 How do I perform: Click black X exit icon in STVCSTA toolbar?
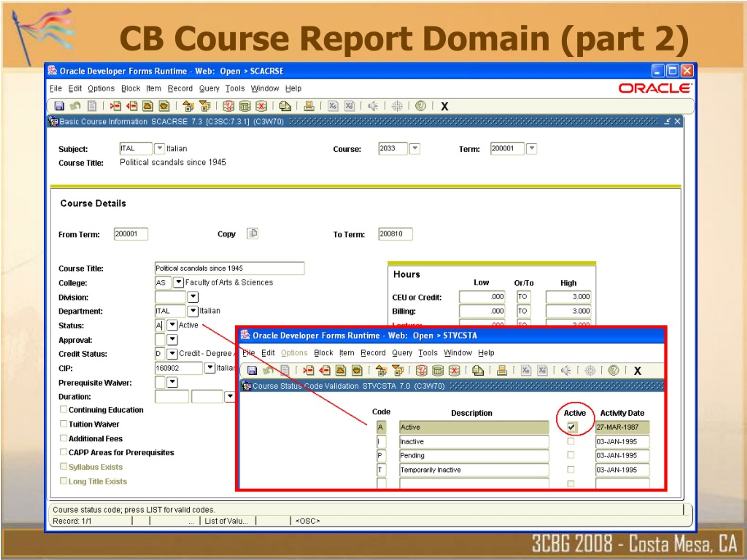pos(637,371)
